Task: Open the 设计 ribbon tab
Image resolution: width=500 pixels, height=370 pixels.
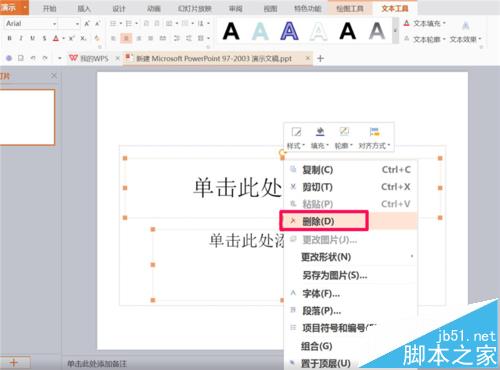Action: tap(119, 8)
